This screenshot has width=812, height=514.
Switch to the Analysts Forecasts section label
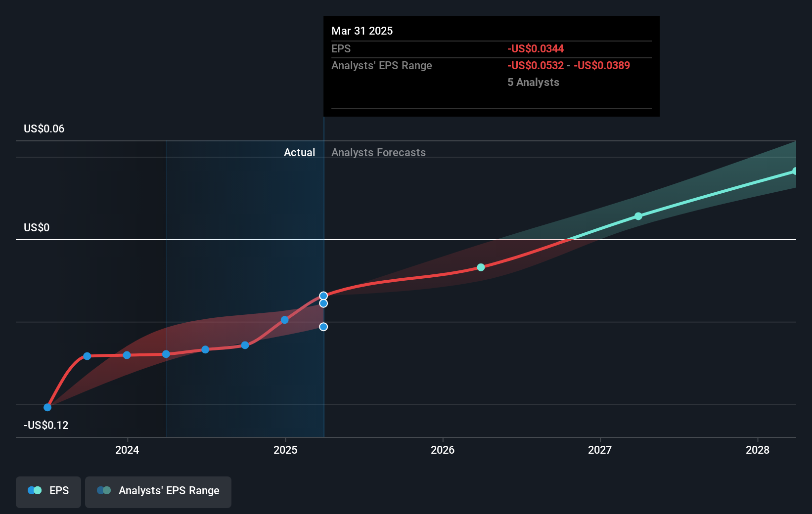378,152
